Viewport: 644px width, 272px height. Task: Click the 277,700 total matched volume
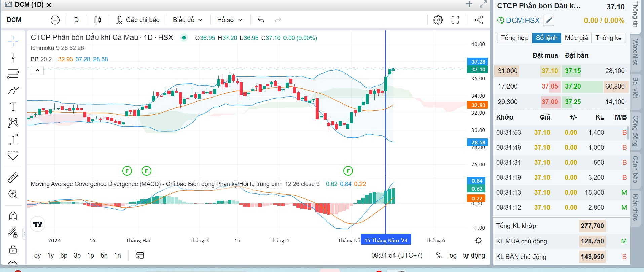tap(593, 226)
